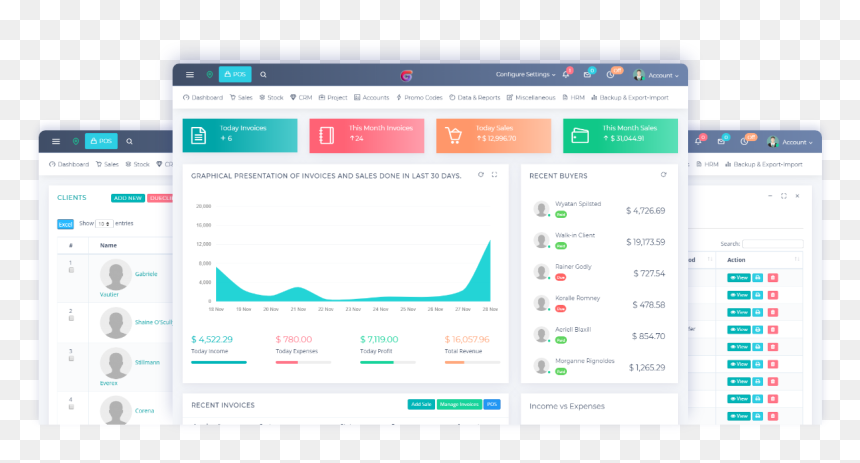Click the notebook icon on This Month Invoices card
This screenshot has height=463, width=860.
326,135
